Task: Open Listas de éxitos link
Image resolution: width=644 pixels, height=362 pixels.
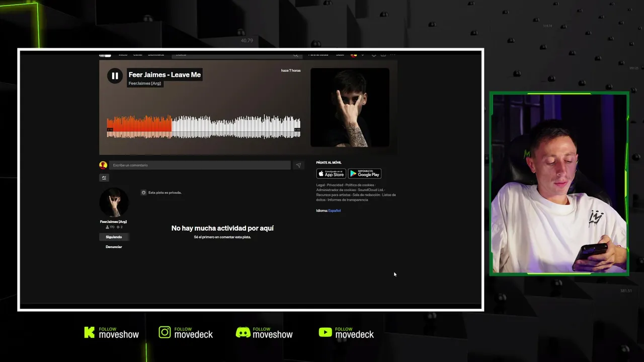Action: 389,195
